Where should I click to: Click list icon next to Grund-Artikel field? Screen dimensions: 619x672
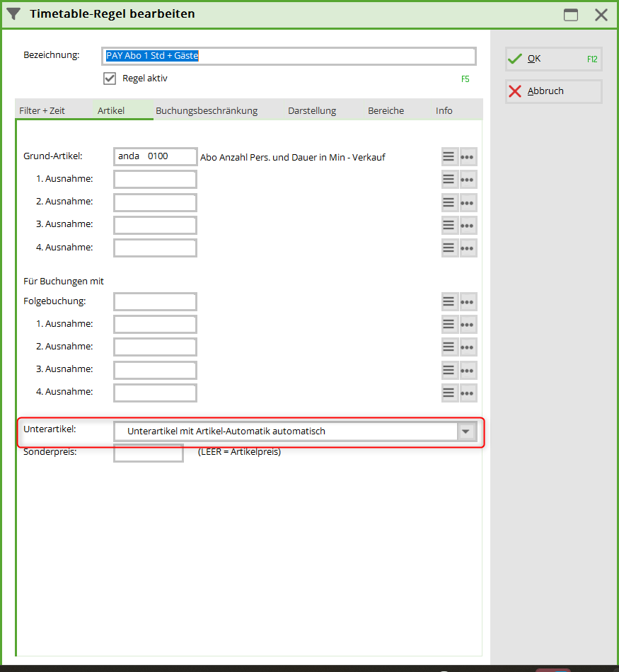coord(449,157)
